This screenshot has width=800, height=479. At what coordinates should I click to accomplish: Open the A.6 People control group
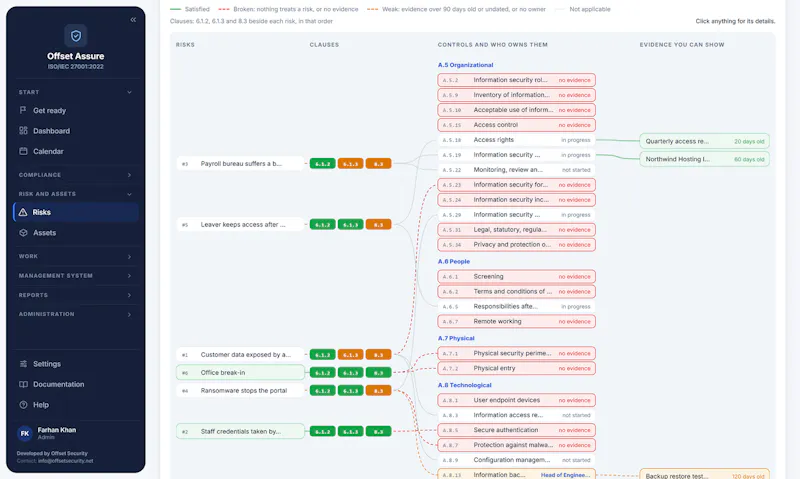(454, 261)
